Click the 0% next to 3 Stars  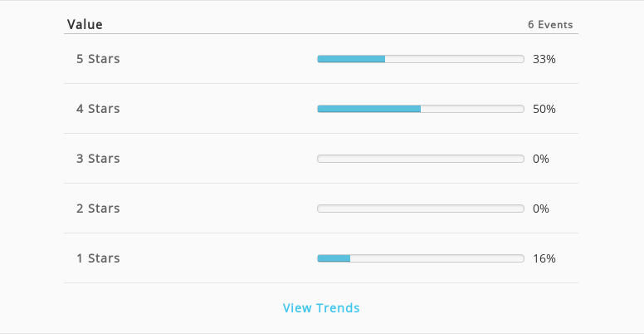541,159
